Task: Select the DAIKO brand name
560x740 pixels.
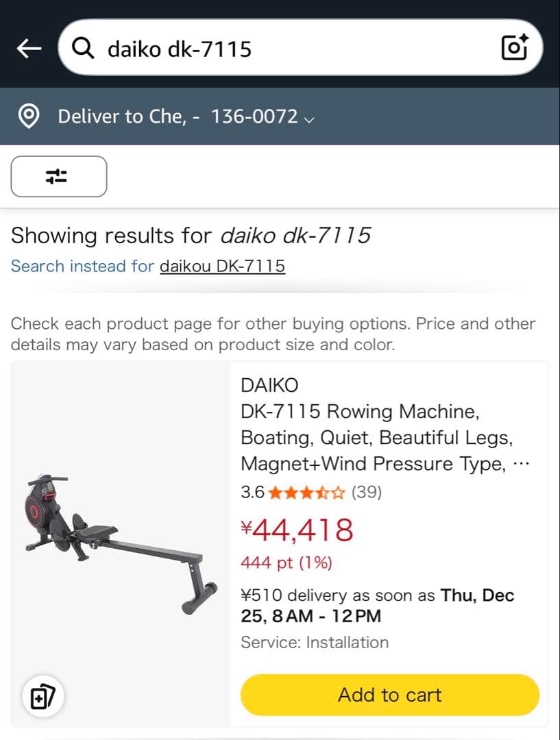Action: [x=269, y=385]
